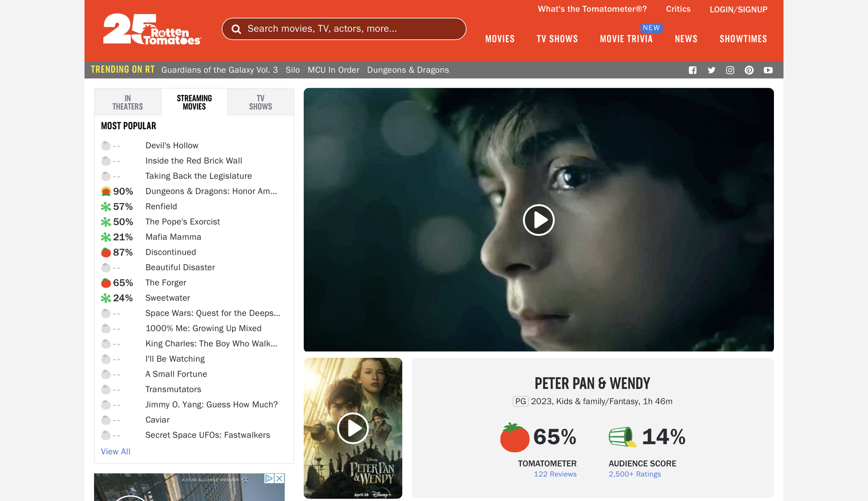The image size is (868, 501).
Task: Close the advertisement with the X icon
Action: pos(279,478)
